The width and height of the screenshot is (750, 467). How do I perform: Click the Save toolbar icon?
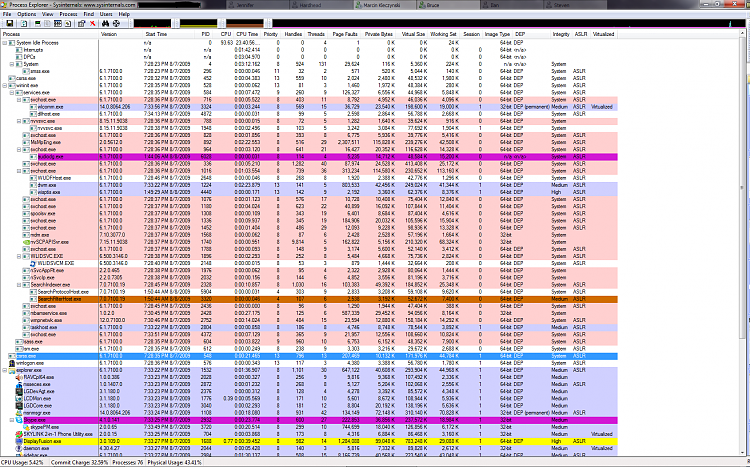[10, 23]
